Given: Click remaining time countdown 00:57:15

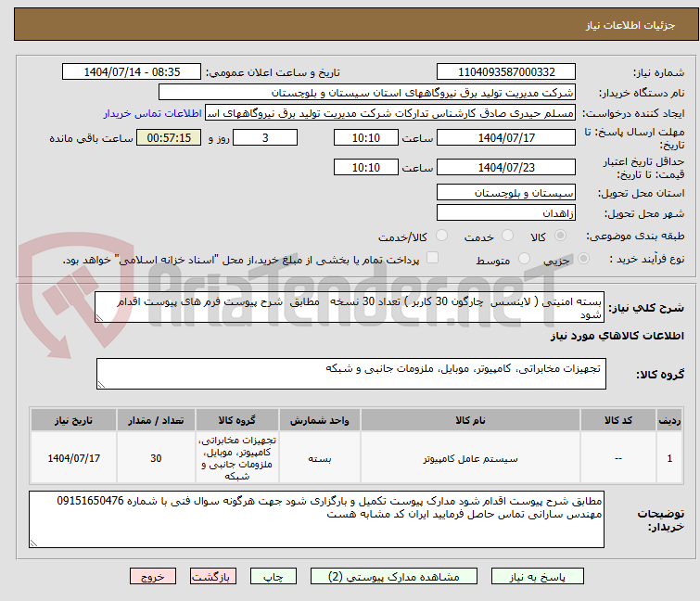Looking at the screenshot, I should (x=169, y=138).
